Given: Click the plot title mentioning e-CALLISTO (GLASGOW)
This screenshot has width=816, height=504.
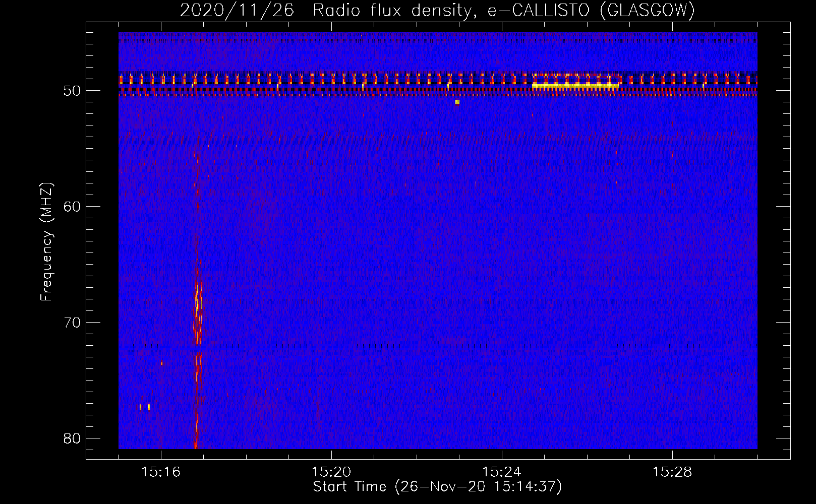Looking at the screenshot, I should coord(437,10).
